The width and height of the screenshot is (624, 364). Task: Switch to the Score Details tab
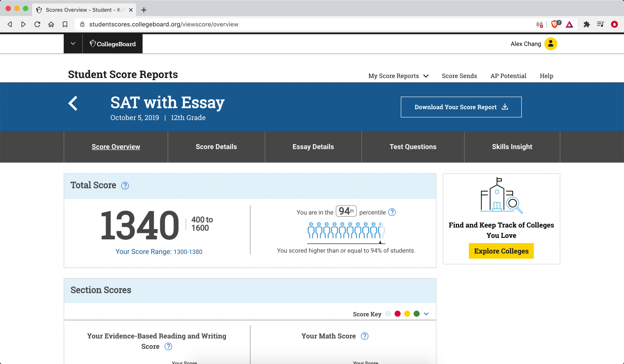click(216, 147)
